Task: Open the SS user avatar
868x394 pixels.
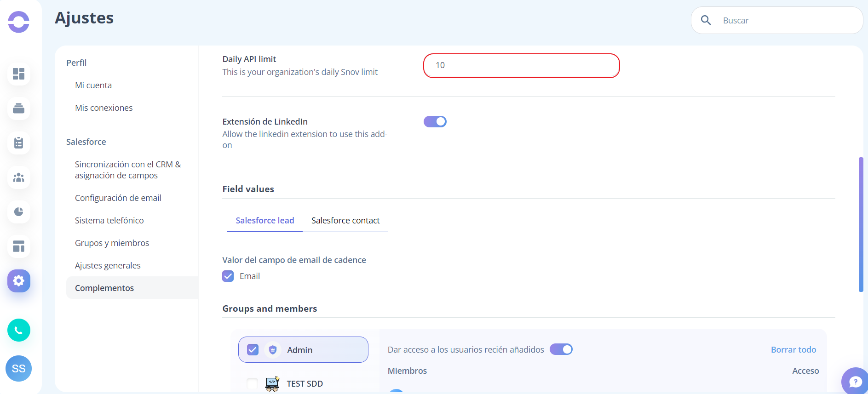Action: [x=19, y=369]
